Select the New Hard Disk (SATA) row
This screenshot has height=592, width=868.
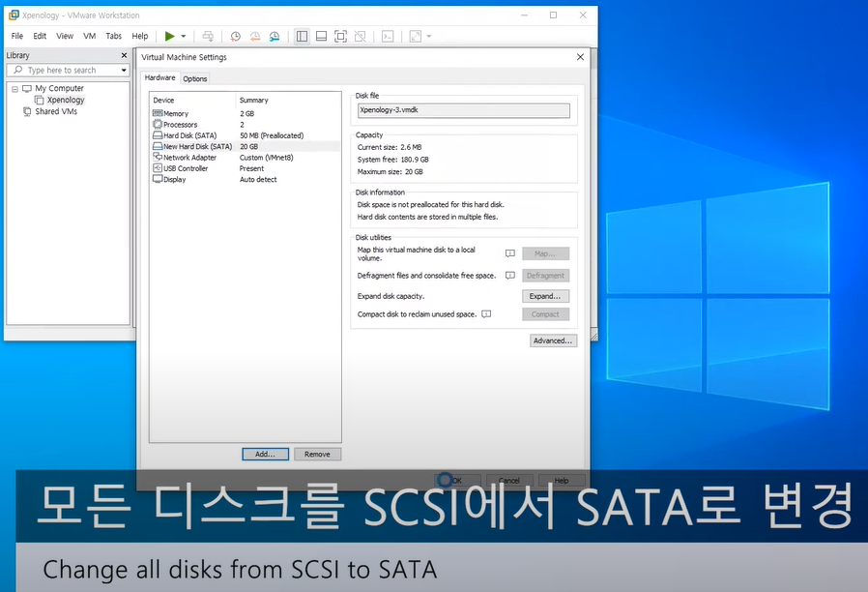246,147
